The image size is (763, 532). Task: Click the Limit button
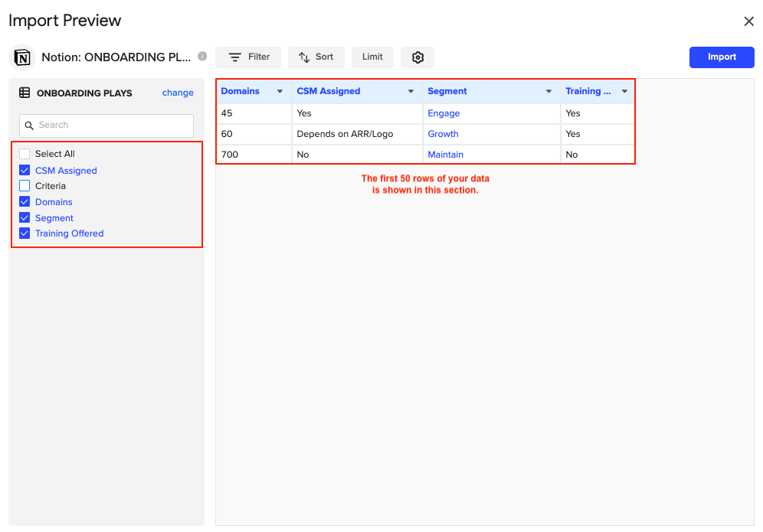(372, 57)
